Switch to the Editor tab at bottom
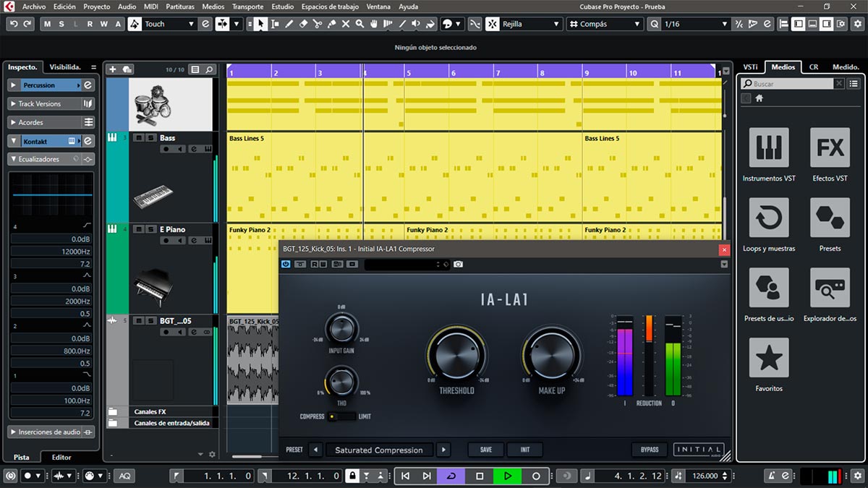 click(x=61, y=457)
